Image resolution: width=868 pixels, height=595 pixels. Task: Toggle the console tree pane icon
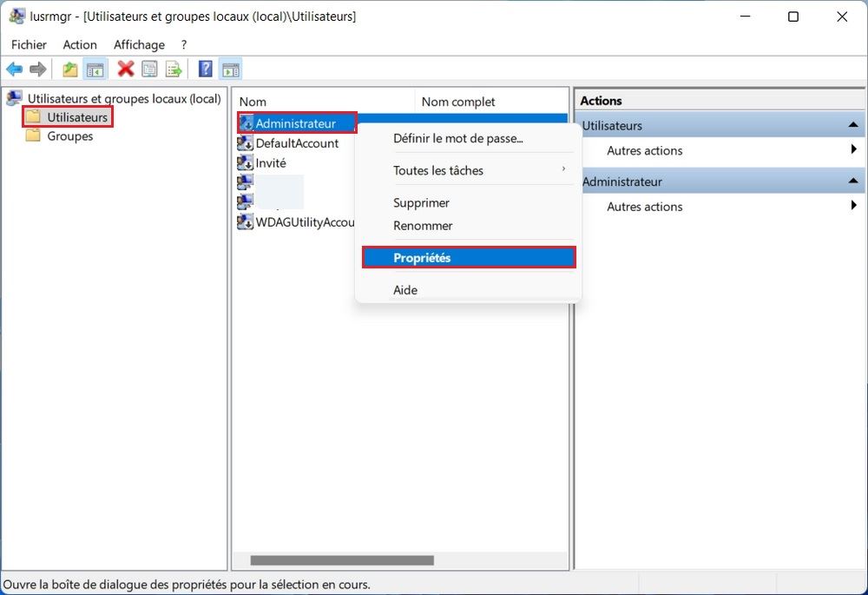(x=94, y=69)
